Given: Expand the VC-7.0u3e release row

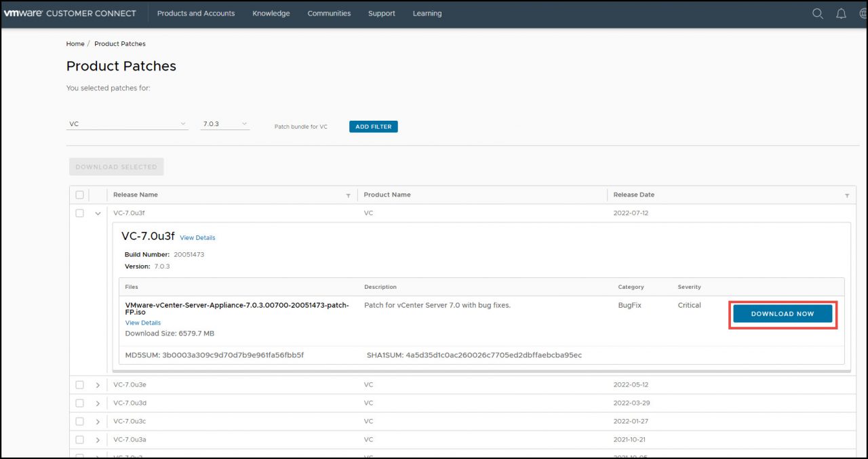Looking at the screenshot, I should click(x=97, y=384).
